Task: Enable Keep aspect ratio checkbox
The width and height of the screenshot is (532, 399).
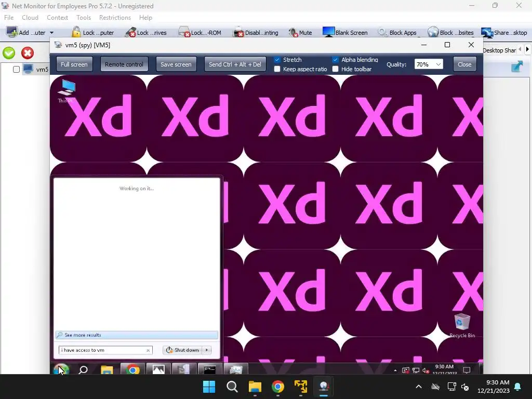Action: click(x=277, y=69)
